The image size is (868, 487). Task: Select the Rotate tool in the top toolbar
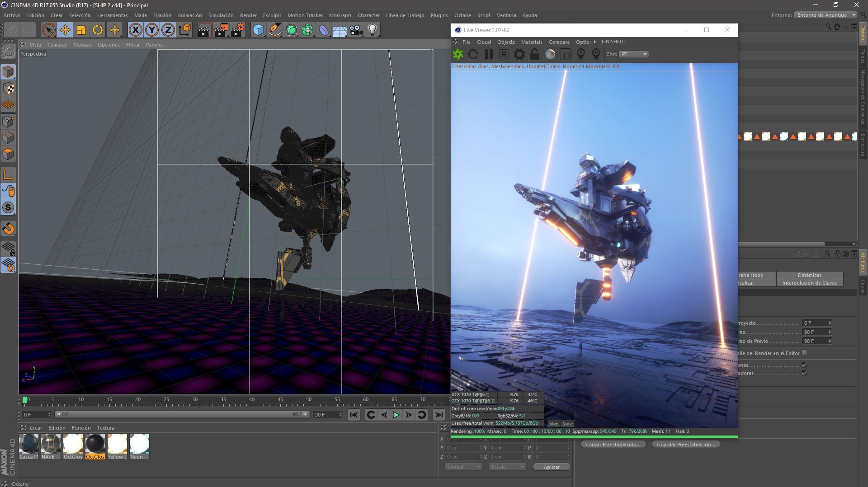pos(98,30)
